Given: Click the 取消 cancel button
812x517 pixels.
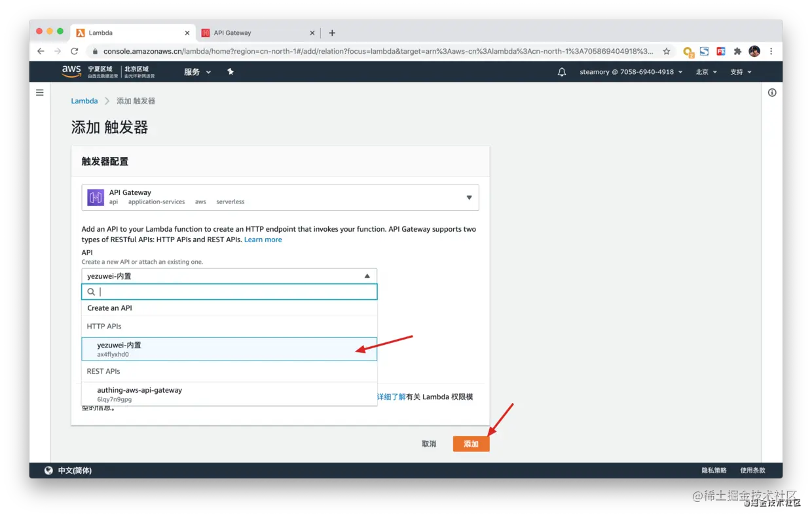Looking at the screenshot, I should point(429,444).
